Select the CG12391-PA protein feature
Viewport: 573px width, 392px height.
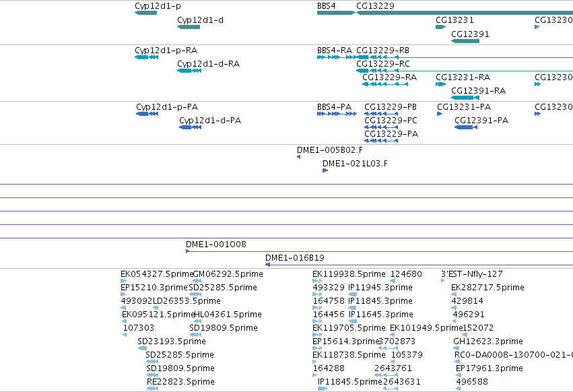(466, 127)
